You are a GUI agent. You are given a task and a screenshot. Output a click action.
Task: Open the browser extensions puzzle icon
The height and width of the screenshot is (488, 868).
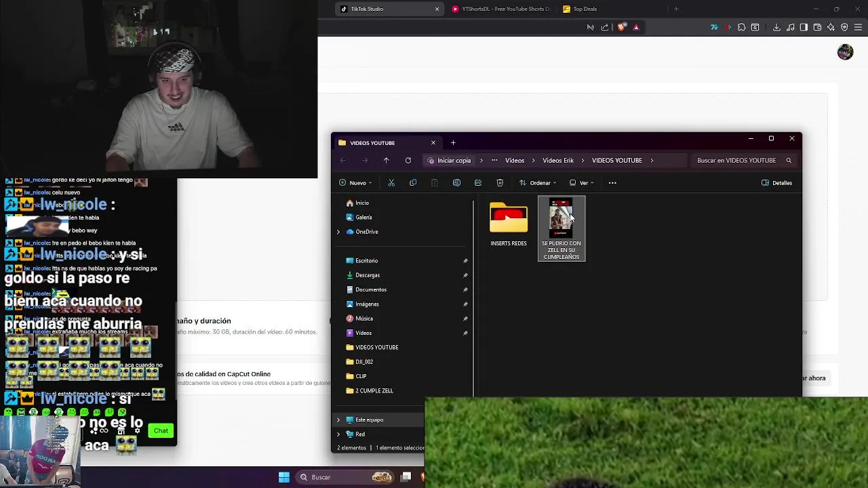(x=741, y=27)
